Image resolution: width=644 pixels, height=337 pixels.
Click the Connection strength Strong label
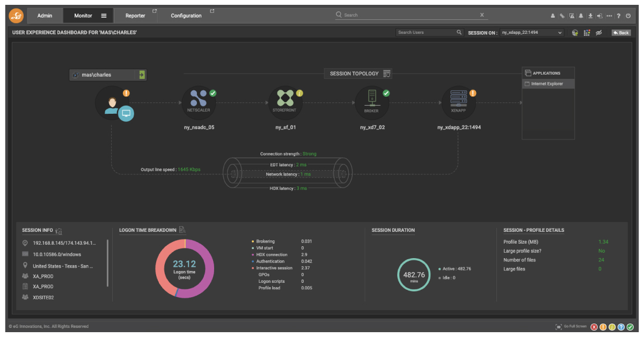click(288, 154)
